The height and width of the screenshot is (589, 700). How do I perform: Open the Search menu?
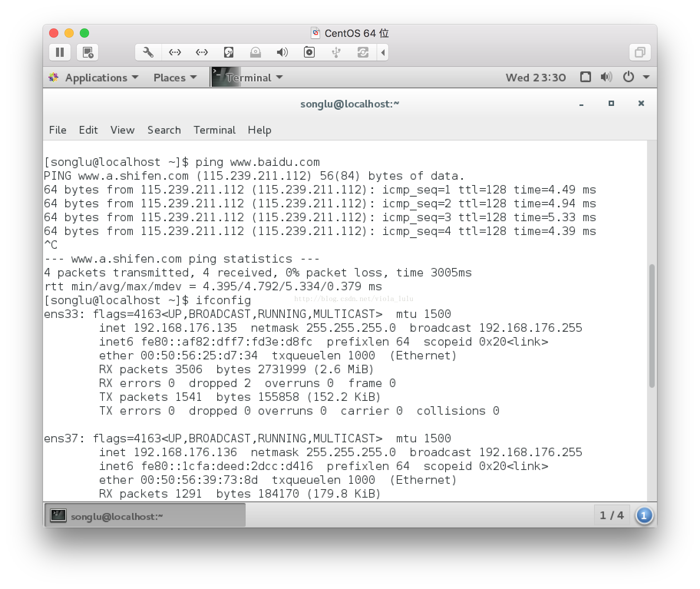click(x=164, y=130)
